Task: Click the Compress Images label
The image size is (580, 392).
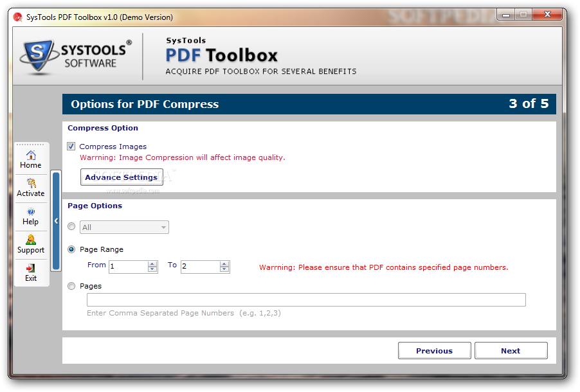Action: tap(113, 147)
